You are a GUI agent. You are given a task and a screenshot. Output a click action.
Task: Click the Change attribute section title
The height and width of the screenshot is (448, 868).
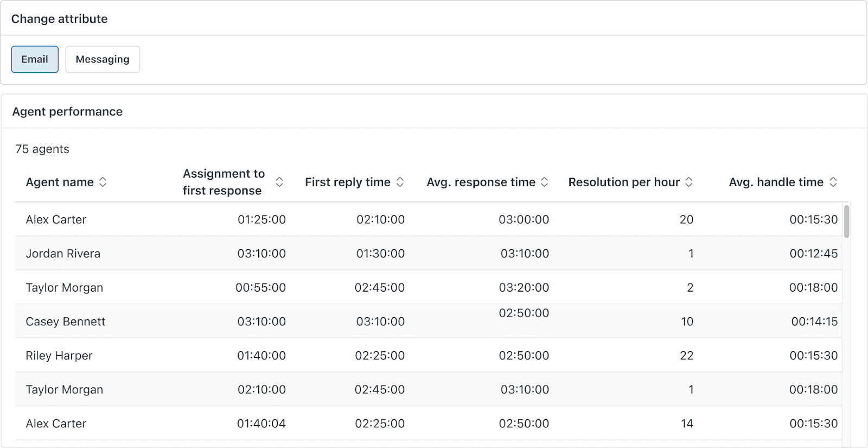pyautogui.click(x=60, y=19)
